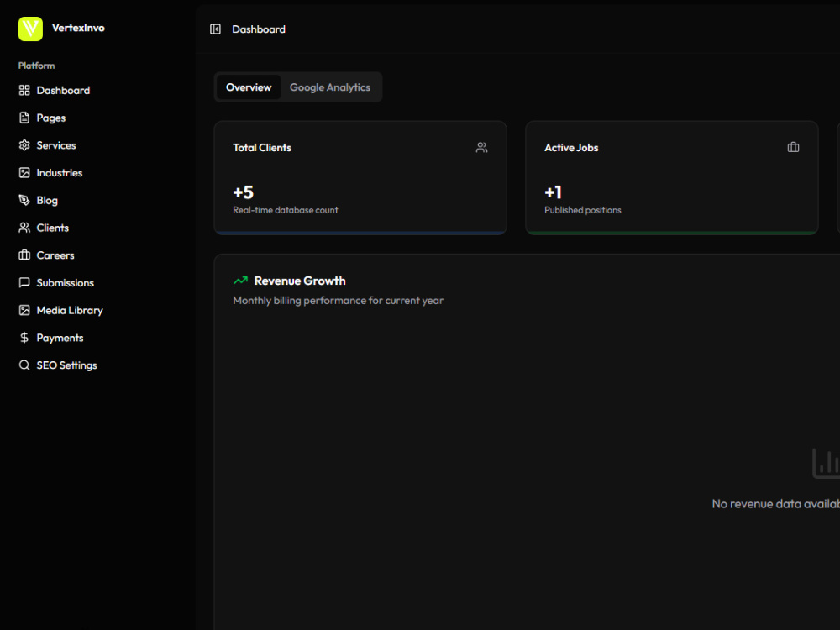Open the Industries section

[60, 172]
